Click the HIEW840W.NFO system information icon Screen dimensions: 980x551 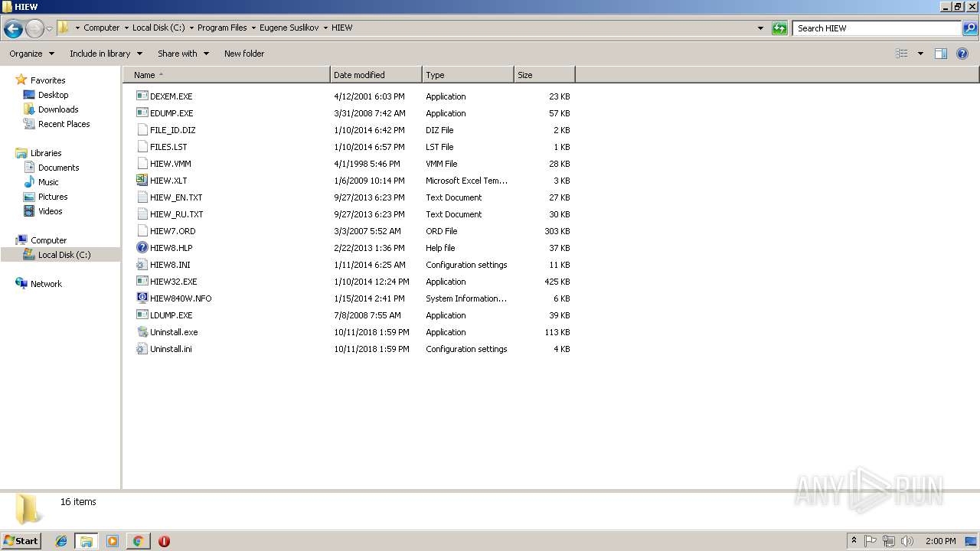[x=142, y=298]
